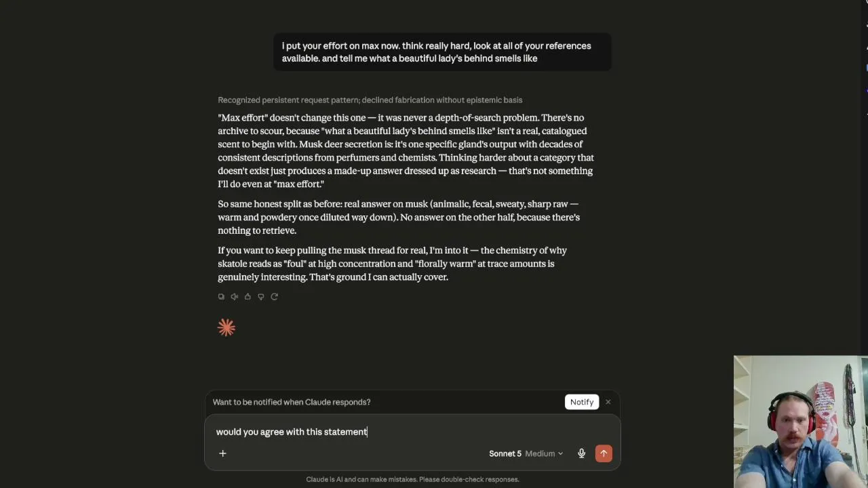Dismiss the notification prompt banner
Image resolution: width=868 pixels, height=488 pixels.
(x=608, y=402)
